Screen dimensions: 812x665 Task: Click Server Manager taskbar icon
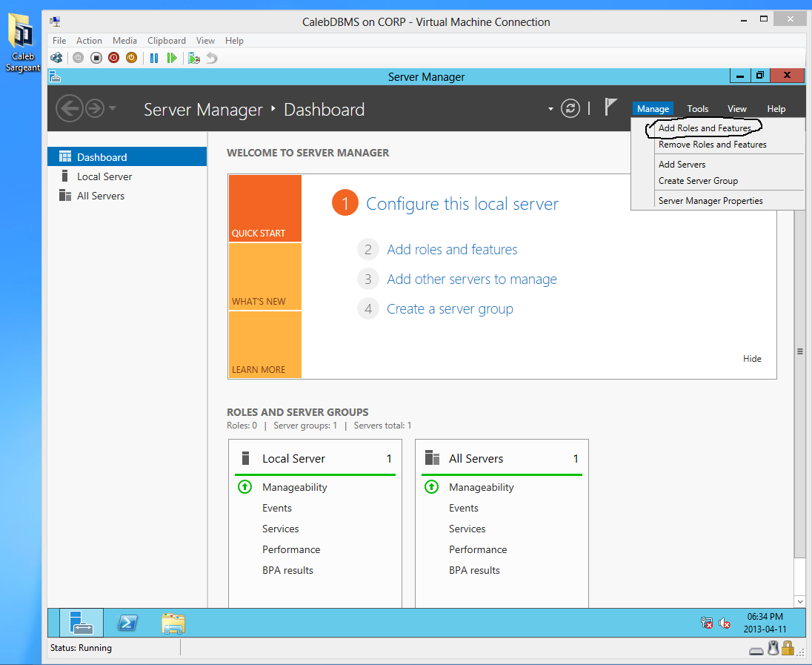[81, 623]
